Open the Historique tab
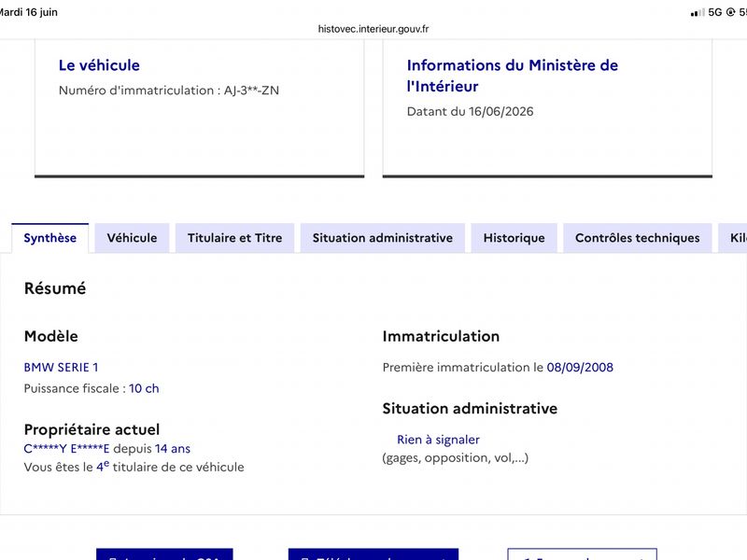Viewport: 747px width, 560px height. [514, 238]
